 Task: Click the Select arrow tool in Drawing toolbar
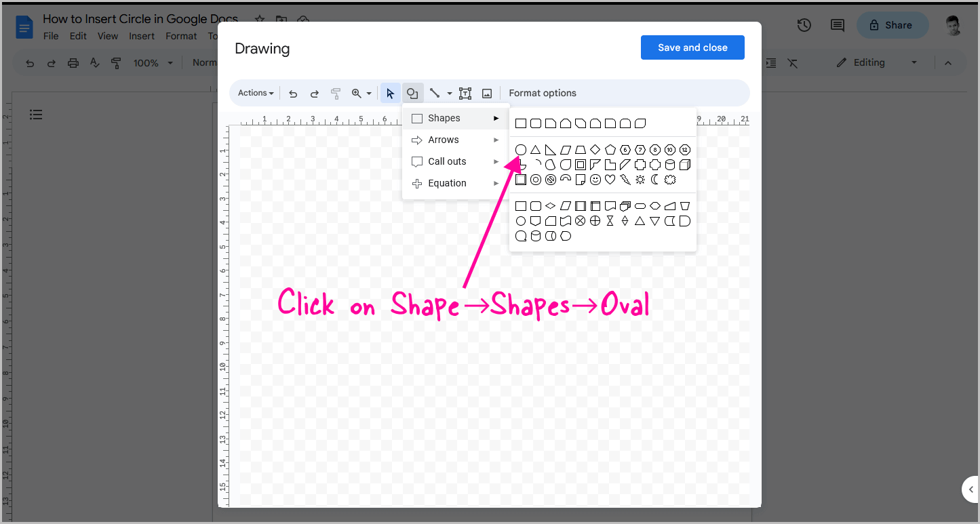(x=390, y=93)
